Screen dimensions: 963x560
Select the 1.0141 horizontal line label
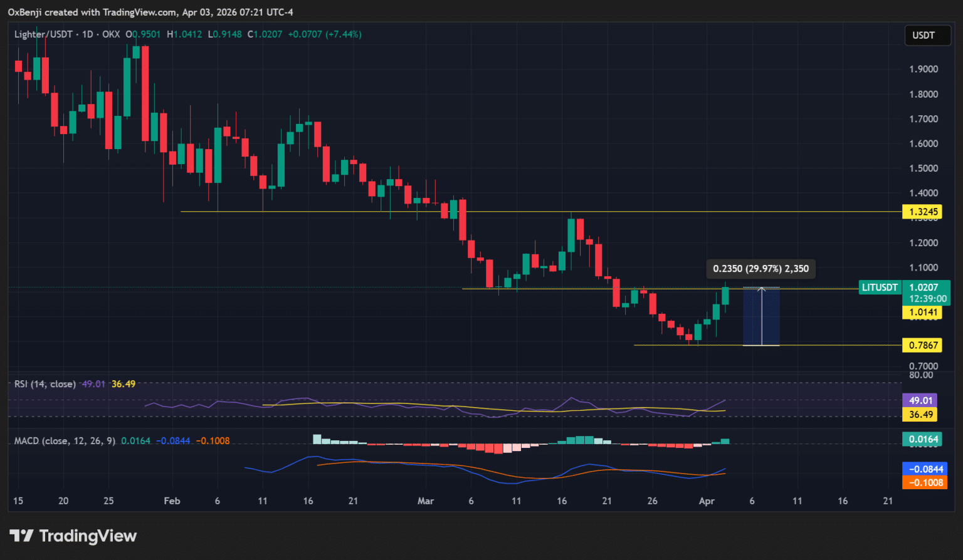pyautogui.click(x=922, y=313)
